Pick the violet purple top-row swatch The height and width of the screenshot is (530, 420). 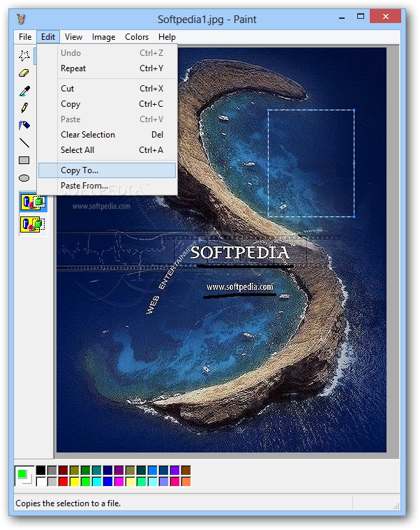click(x=175, y=470)
